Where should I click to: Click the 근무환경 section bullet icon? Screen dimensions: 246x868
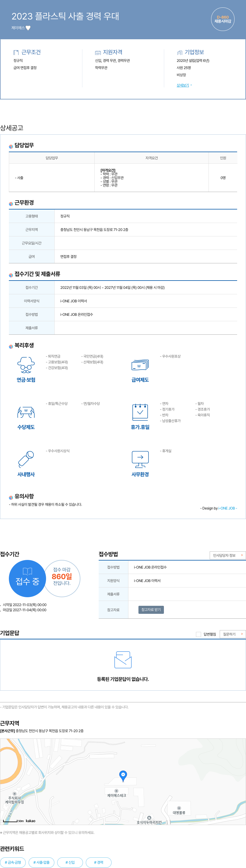pyautogui.click(x=11, y=203)
